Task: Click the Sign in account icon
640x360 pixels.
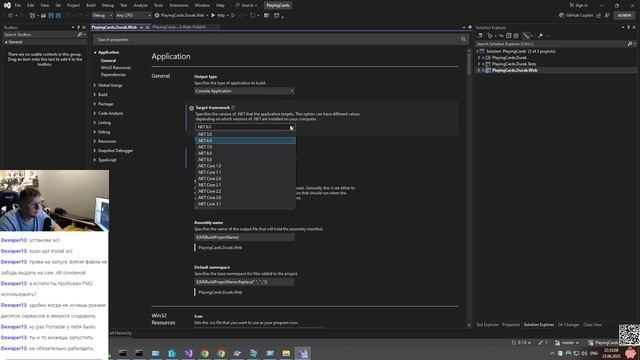Action: click(571, 5)
